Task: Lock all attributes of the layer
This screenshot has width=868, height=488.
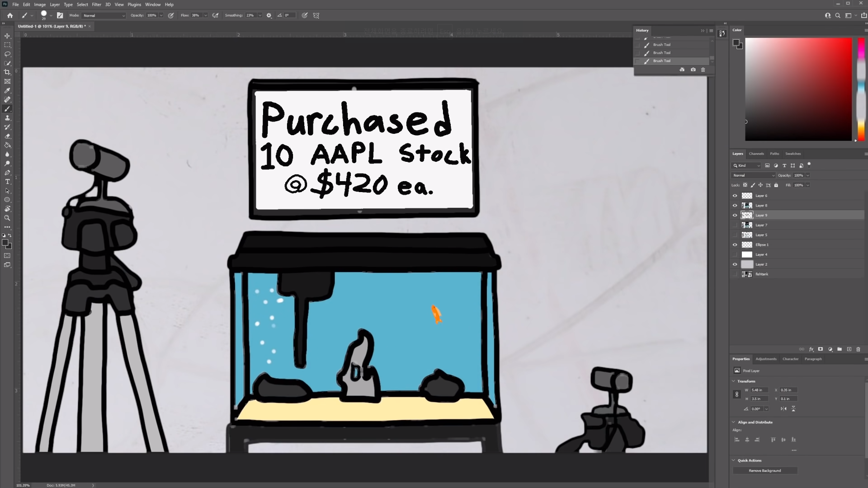Action: (776, 185)
